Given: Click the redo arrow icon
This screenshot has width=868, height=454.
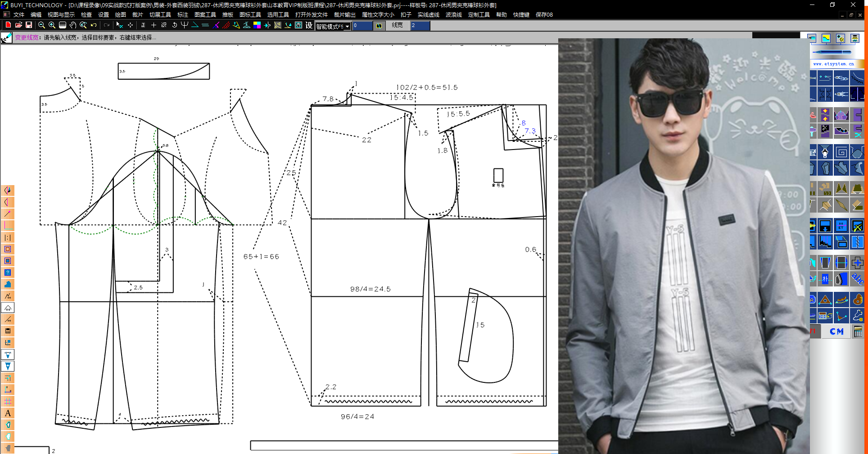Looking at the screenshot, I should (107, 25).
